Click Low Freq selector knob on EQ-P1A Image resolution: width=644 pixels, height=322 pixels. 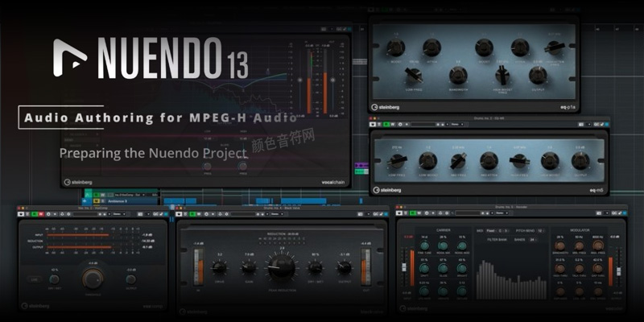click(414, 75)
